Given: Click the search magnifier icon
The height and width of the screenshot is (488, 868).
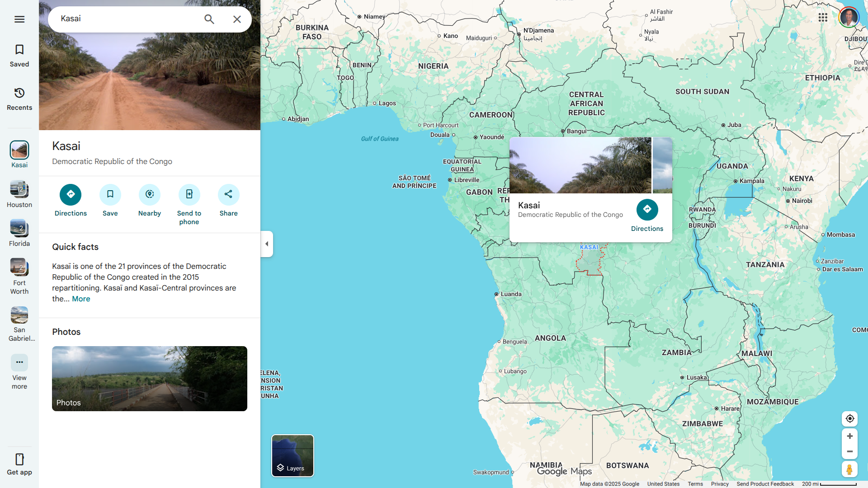Looking at the screenshot, I should tap(209, 19).
